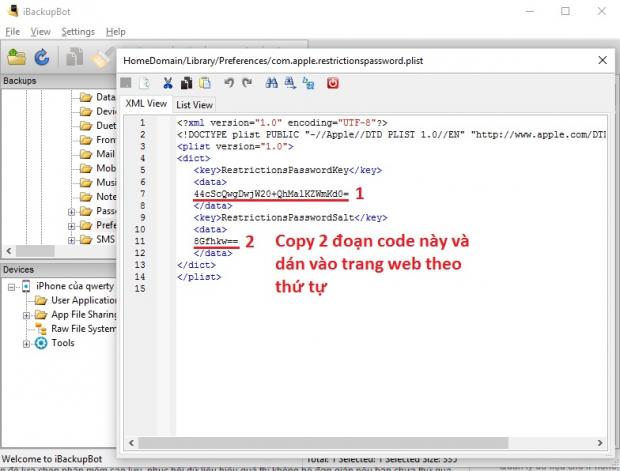
Task: Collapse the iPhone của qwerty device node
Action: pos(10,286)
